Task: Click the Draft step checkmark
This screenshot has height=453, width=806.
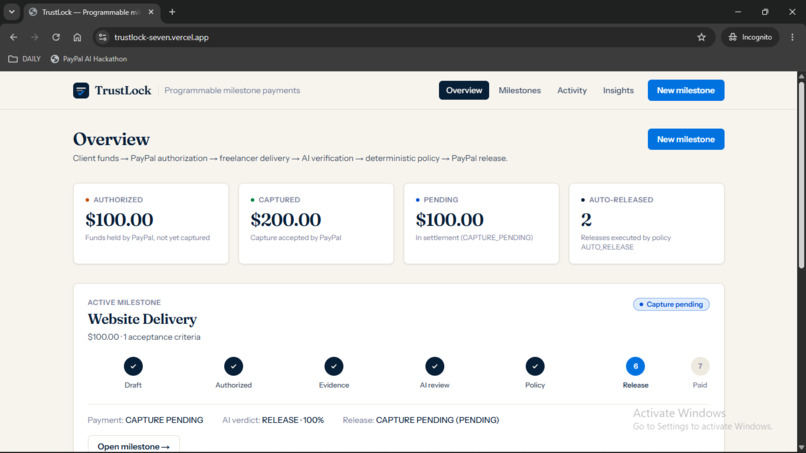Action: [x=133, y=366]
